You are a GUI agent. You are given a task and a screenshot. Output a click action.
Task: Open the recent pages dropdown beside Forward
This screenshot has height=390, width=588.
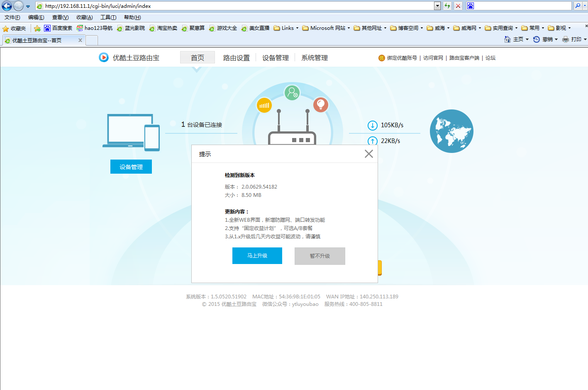tap(28, 6)
